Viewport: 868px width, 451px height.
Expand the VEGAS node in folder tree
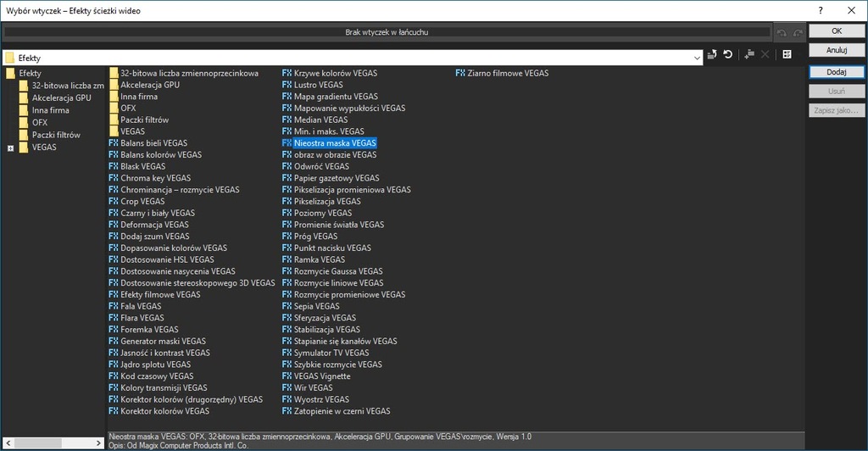point(10,148)
